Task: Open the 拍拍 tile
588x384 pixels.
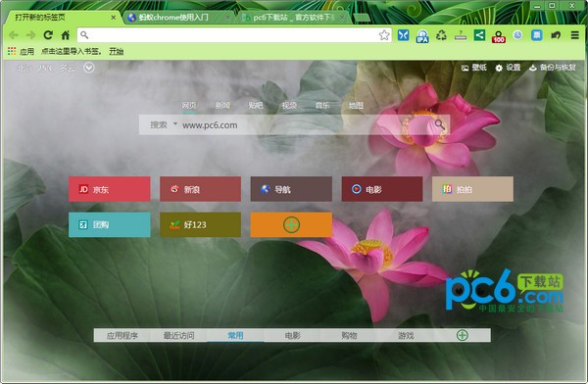Action: click(473, 189)
